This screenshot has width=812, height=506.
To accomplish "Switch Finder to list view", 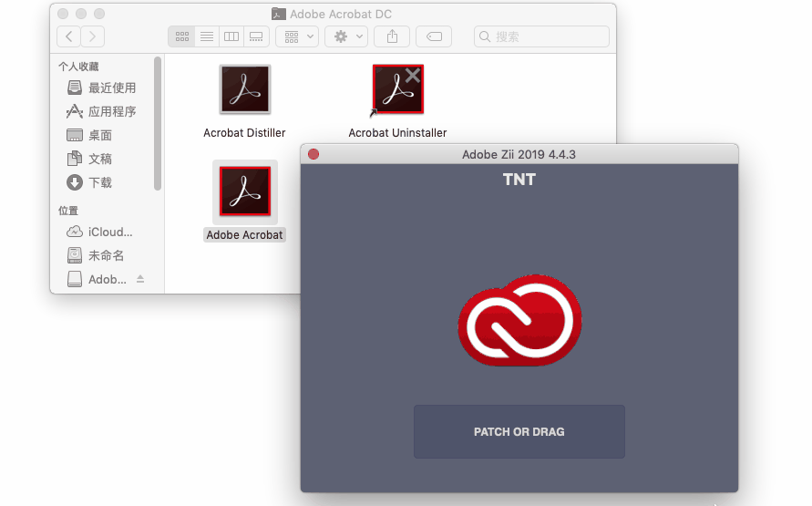I will point(207,36).
